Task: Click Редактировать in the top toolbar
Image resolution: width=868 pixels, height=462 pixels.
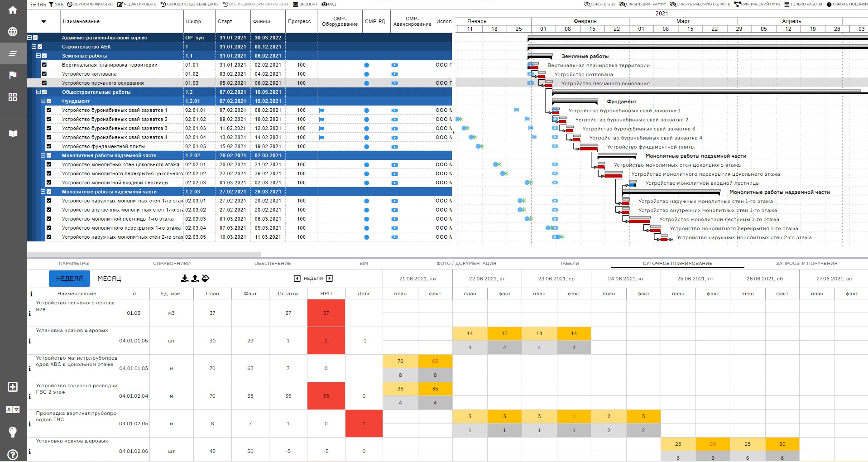Action: [x=136, y=4]
